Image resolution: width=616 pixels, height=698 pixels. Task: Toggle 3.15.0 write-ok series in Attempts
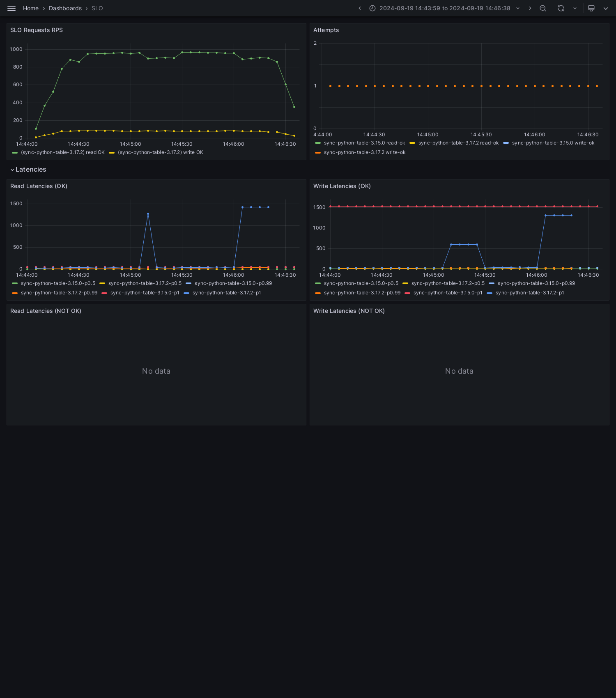[x=553, y=143]
